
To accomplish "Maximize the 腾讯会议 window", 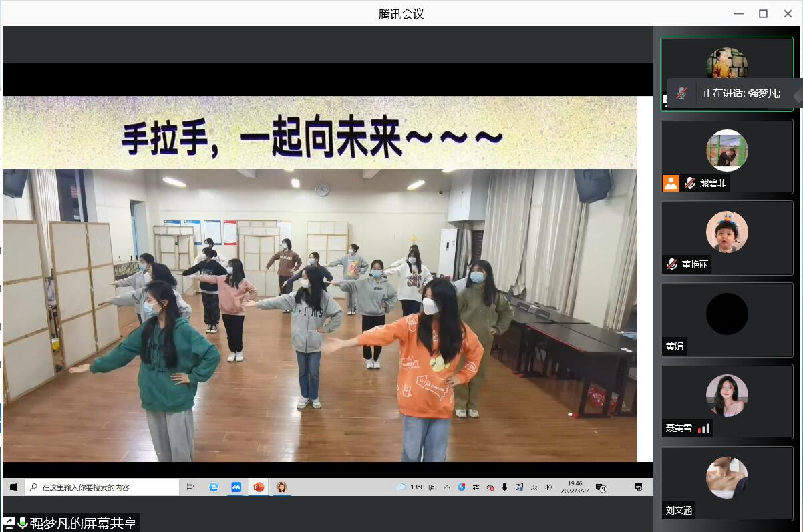I will pos(763,13).
